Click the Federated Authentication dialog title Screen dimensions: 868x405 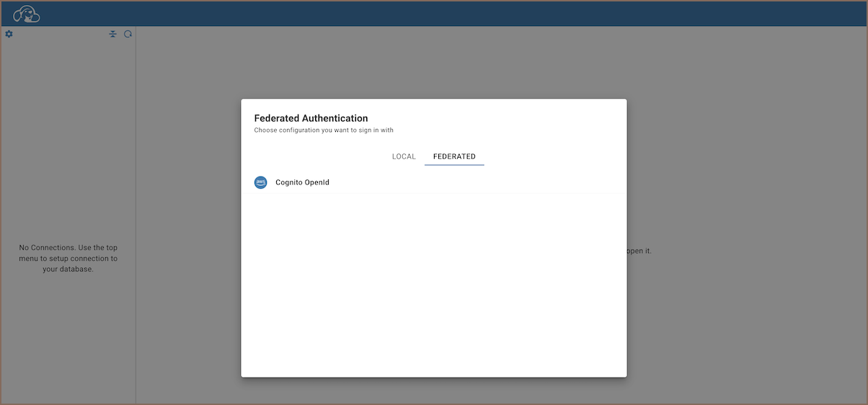coord(311,118)
